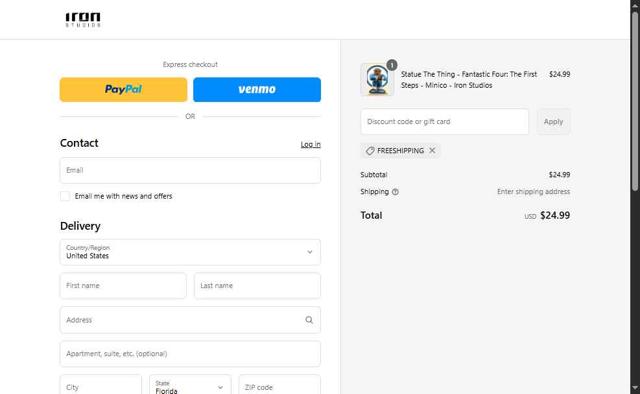Viewport: 640px width, 394px height.
Task: Focus the Address field
Action: (190, 320)
